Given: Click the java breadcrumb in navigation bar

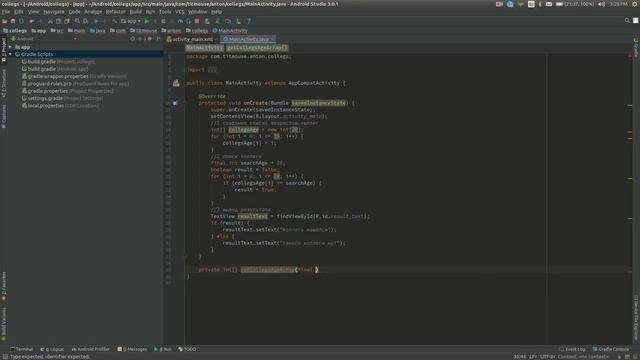Looking at the screenshot, I should point(98,31).
